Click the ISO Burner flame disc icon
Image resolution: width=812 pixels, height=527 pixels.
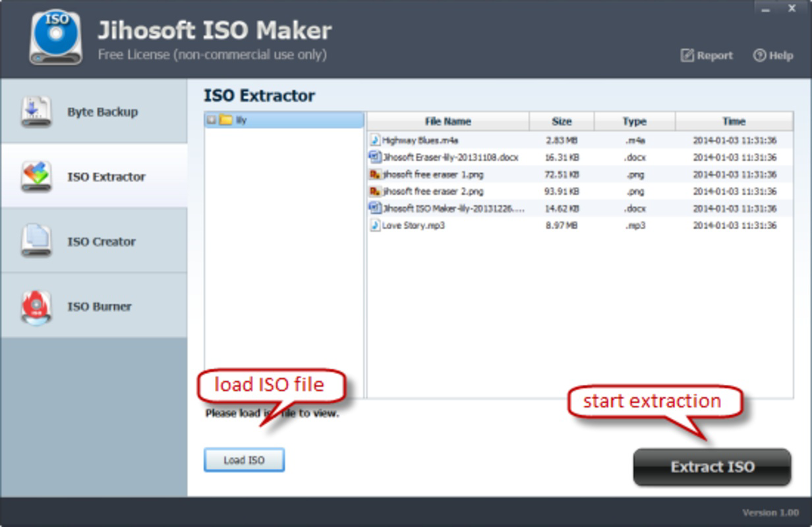pyautogui.click(x=36, y=306)
